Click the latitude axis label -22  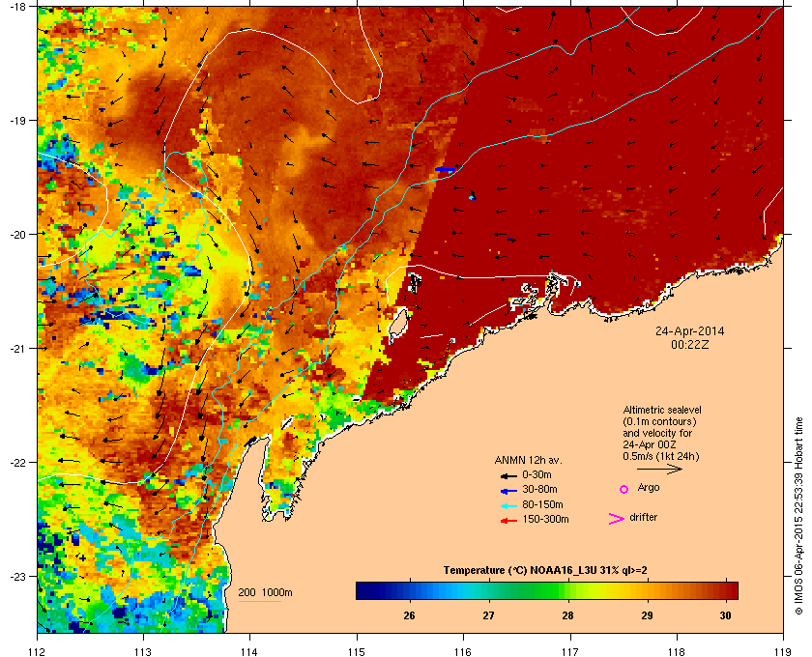coord(17,462)
